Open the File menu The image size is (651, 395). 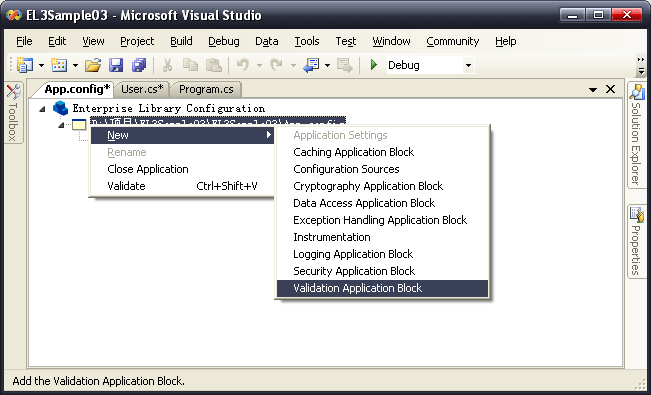pos(24,41)
